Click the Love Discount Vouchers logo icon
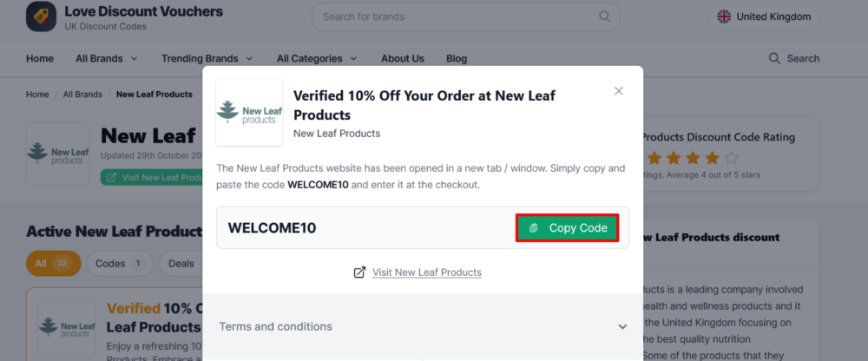Viewport: 868px width, 361px height. coord(41,16)
